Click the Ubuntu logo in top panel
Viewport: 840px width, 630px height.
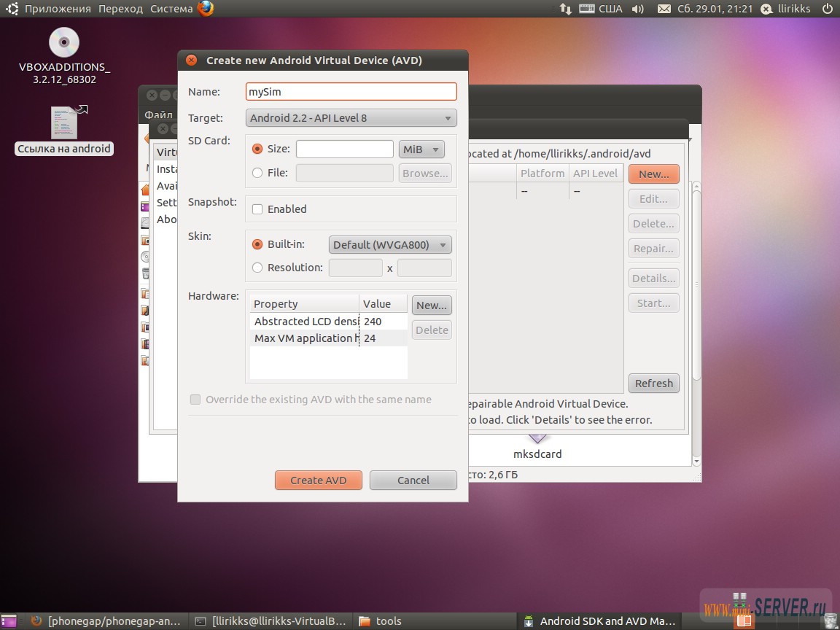(12, 9)
